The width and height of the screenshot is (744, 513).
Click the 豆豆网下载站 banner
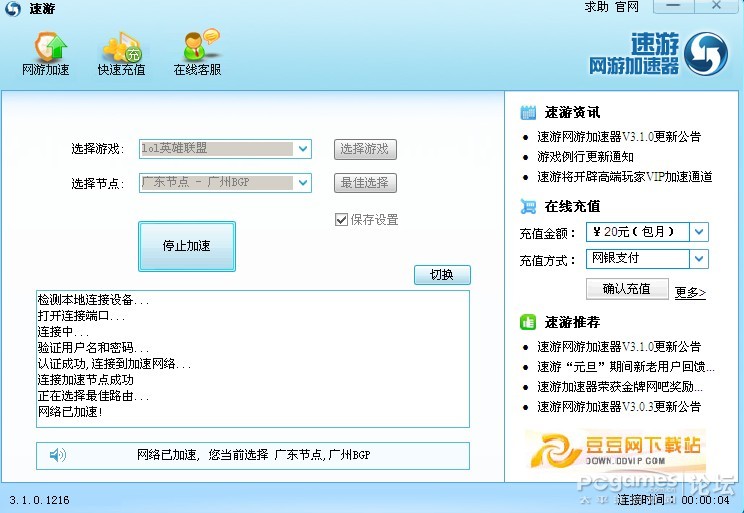click(x=616, y=449)
